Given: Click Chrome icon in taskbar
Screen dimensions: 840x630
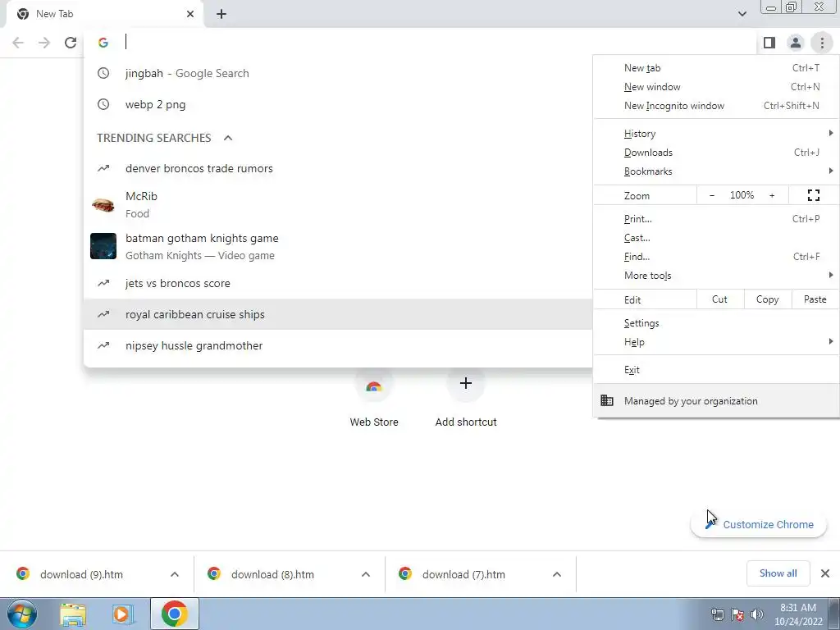Looking at the screenshot, I should coord(175,614).
